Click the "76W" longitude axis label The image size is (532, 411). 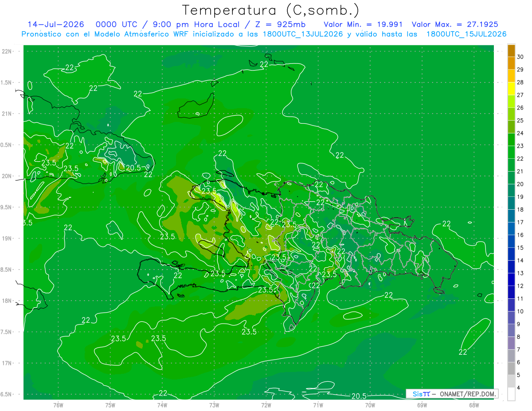pyautogui.click(x=58, y=405)
